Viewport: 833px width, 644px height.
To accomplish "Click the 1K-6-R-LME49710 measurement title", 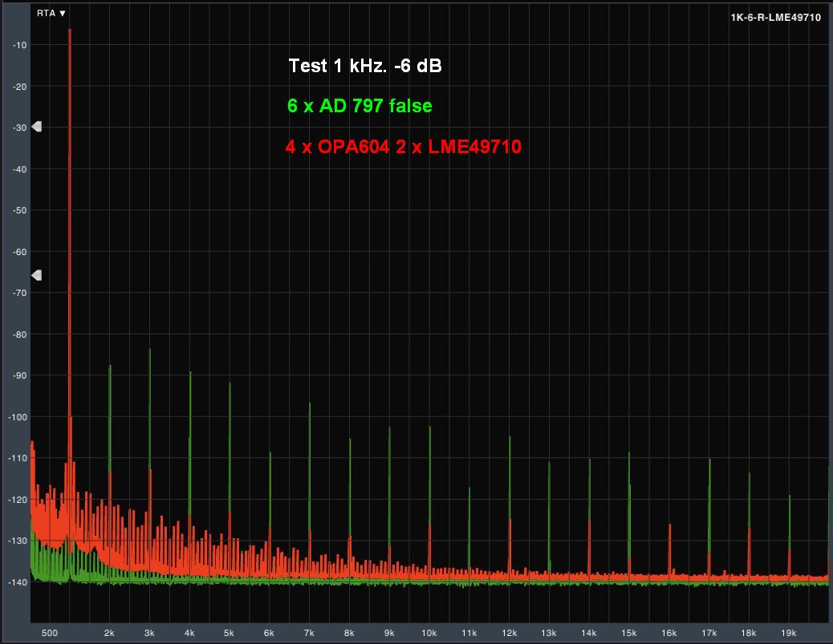I will tap(776, 17).
